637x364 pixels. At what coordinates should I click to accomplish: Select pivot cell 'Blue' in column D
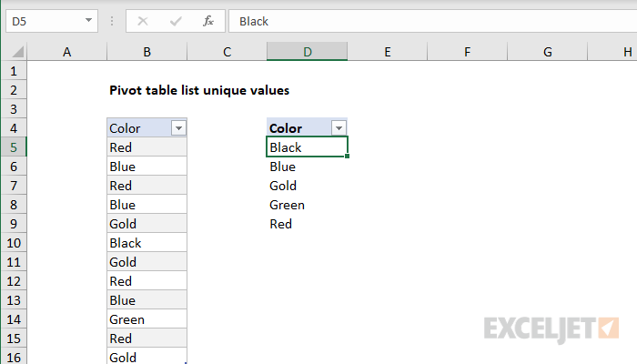[308, 167]
